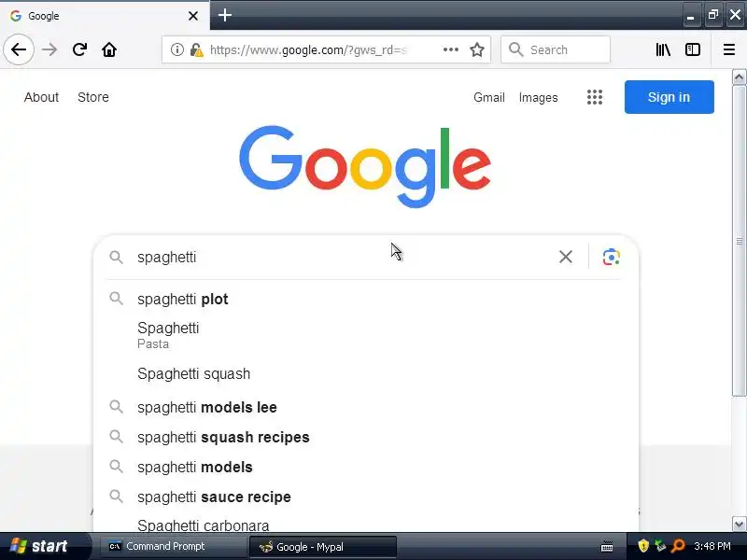This screenshot has width=747, height=560.
Task: Switch to Command Prompt in taskbar
Action: click(x=173, y=546)
